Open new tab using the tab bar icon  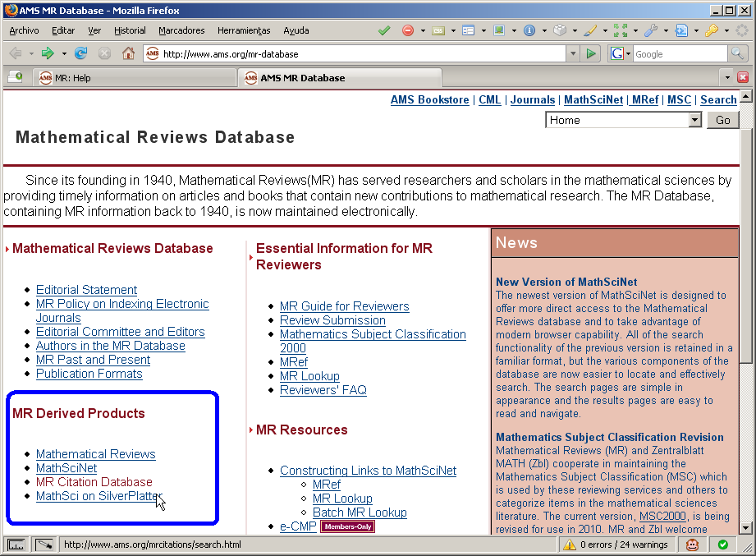click(16, 77)
